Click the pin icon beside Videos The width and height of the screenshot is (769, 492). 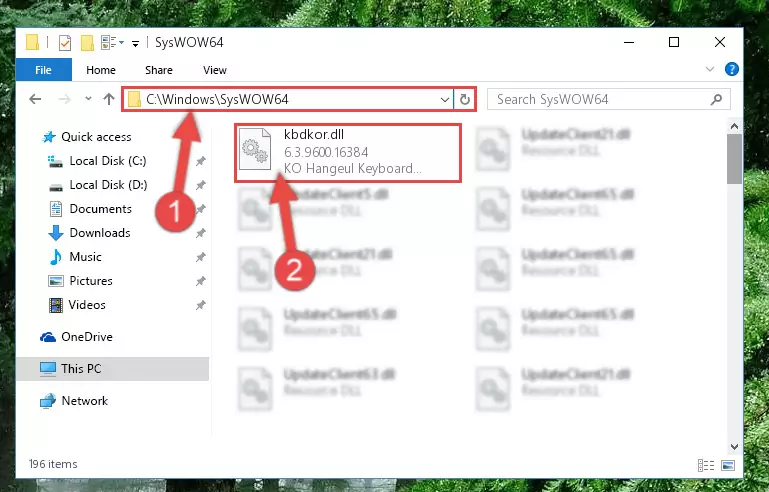click(x=201, y=306)
